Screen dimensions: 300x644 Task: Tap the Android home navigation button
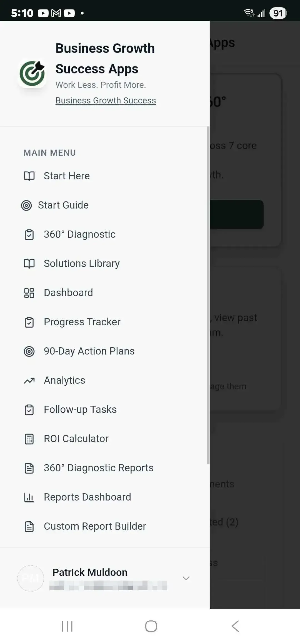click(151, 626)
